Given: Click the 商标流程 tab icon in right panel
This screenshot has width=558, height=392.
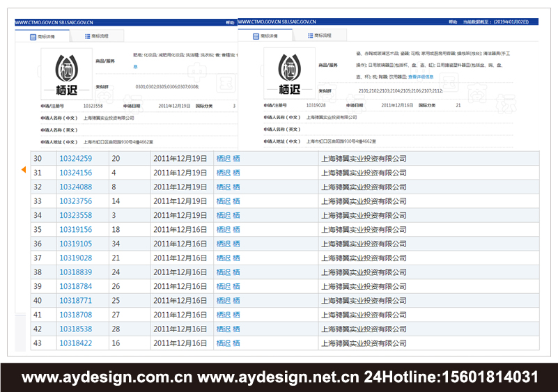Looking at the screenshot, I should click(308, 35).
